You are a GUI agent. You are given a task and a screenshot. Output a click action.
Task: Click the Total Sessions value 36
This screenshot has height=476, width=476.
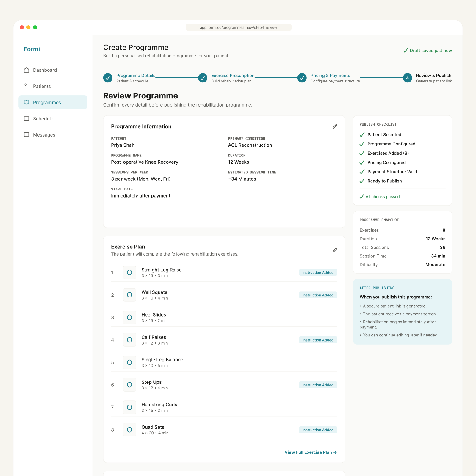443,248
